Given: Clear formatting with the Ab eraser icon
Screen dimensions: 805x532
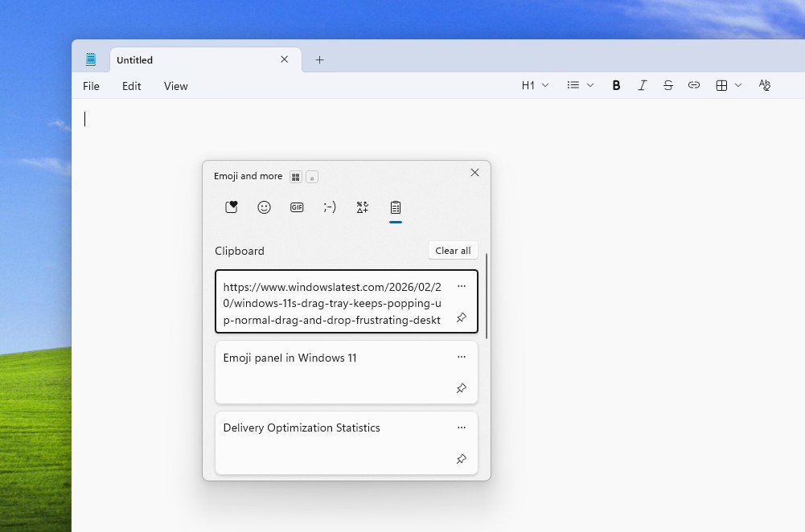Looking at the screenshot, I should click(x=764, y=84).
